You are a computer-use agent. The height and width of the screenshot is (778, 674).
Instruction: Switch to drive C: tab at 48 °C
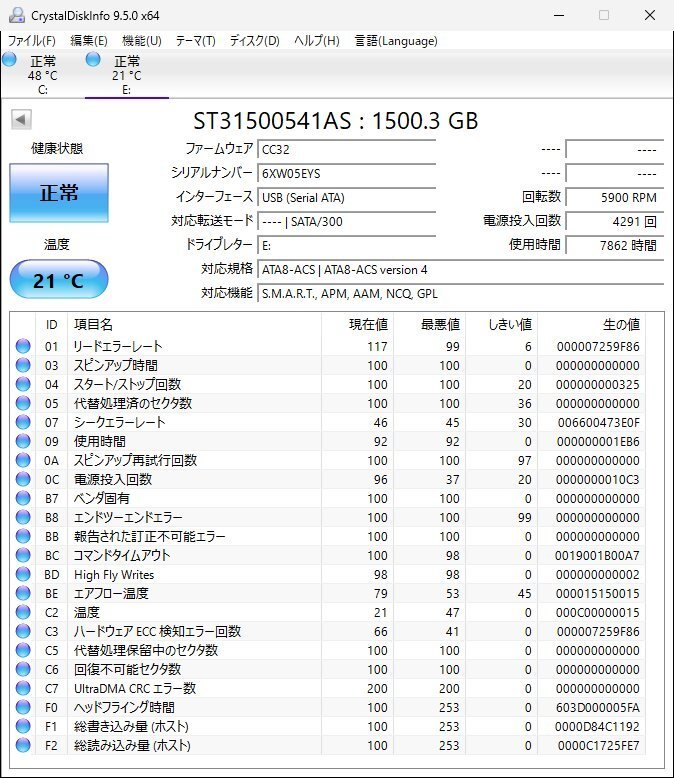[x=43, y=74]
